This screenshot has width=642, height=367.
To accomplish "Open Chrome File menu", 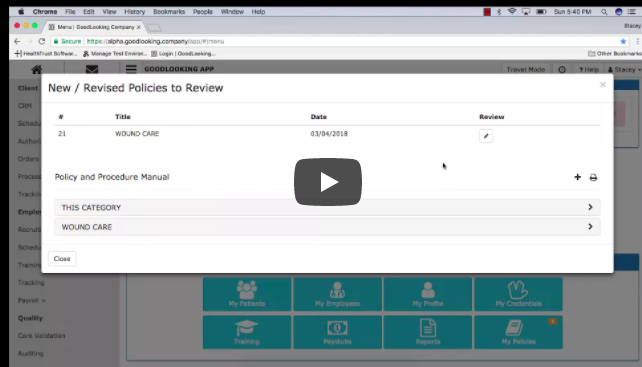I will (70, 12).
